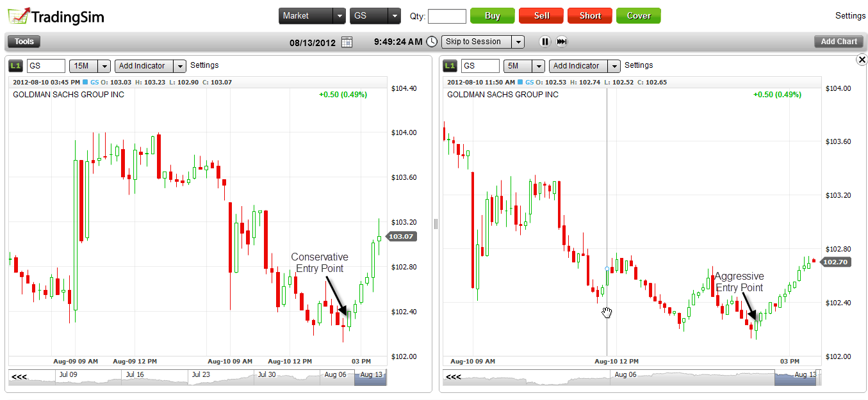868x400 pixels.
Task: Click the red Short button
Action: (589, 16)
